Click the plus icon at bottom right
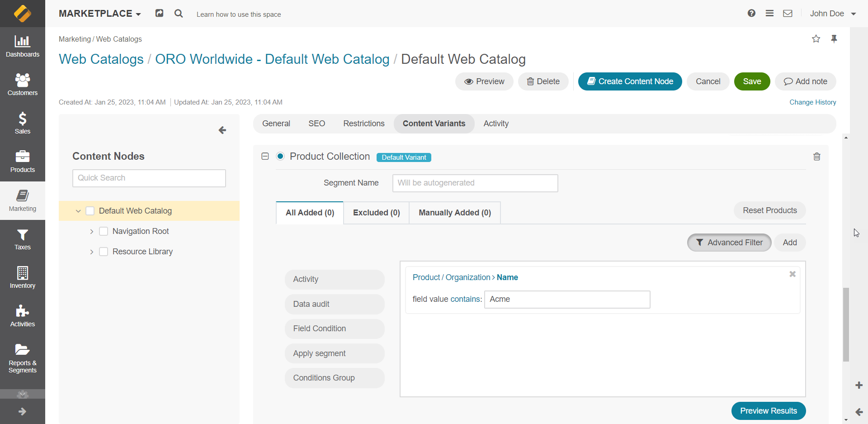 click(x=859, y=385)
